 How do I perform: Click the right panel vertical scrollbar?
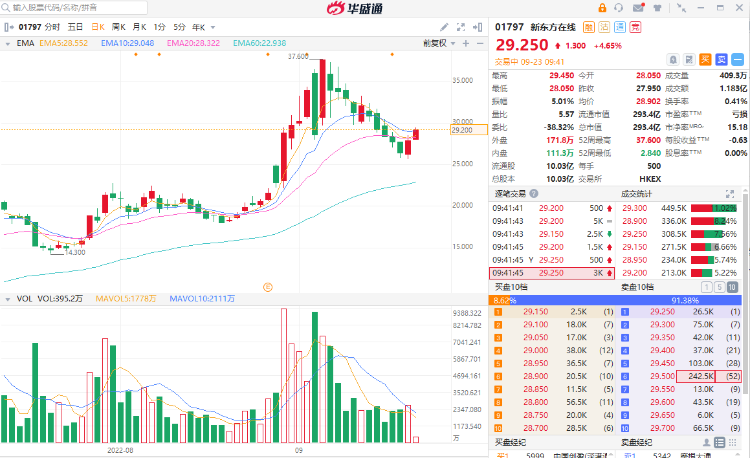pyautogui.click(x=746, y=292)
